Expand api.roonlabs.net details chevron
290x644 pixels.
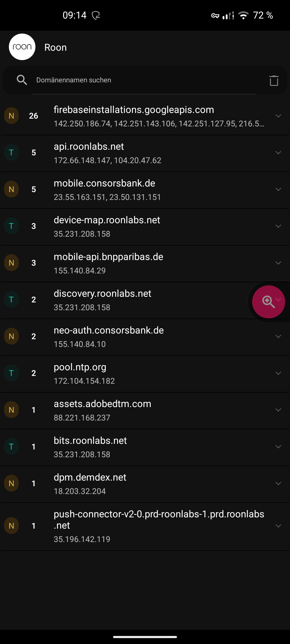tap(278, 152)
